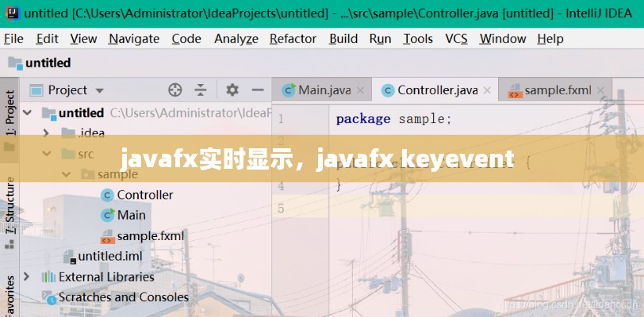Viewport: 644px width, 317px height.
Task: Select Main class in project tree
Action: tap(131, 215)
